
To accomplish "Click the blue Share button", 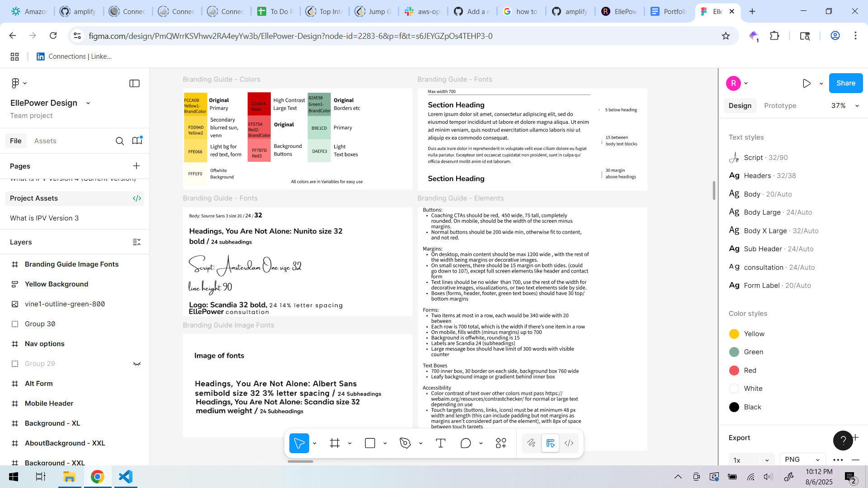I will coord(845,83).
